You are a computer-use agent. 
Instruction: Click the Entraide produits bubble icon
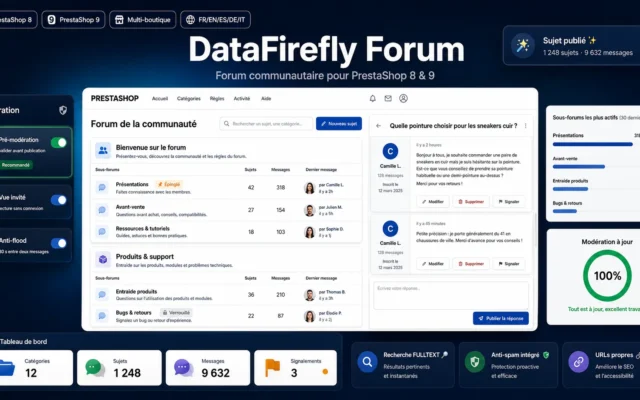[102, 294]
